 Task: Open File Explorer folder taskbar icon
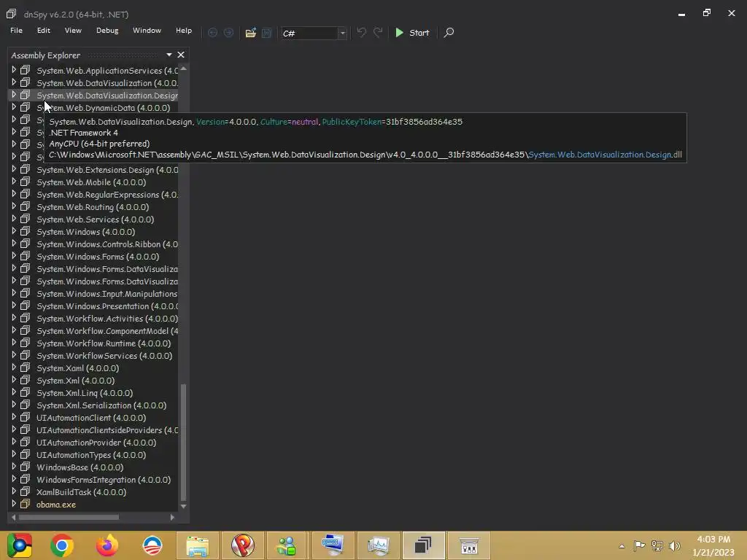pos(197,545)
